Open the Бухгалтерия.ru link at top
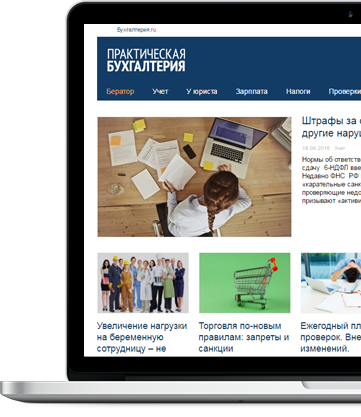Screen dimensions: 361x417 (x=136, y=30)
